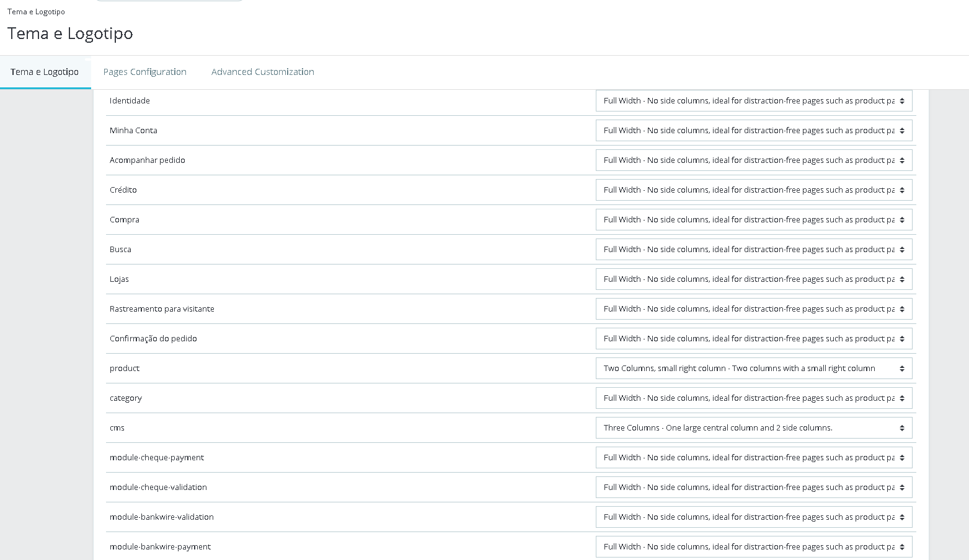Click the Busca row label
The image size is (969, 560).
tap(120, 250)
